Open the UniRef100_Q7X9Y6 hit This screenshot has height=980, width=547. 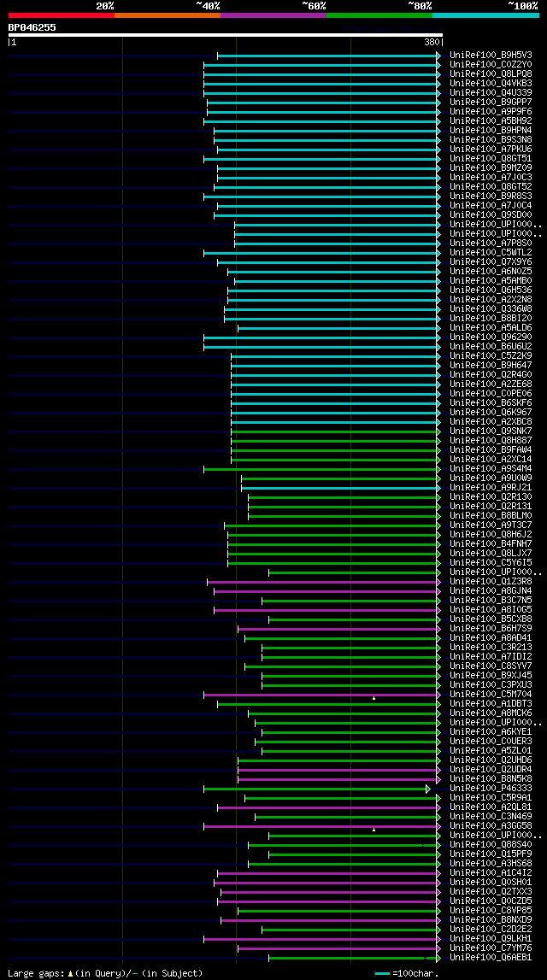coord(491,262)
